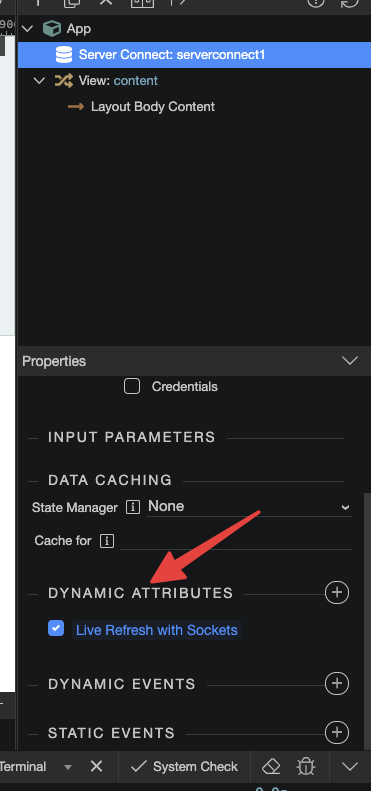Collapse the View: content node

(39, 81)
